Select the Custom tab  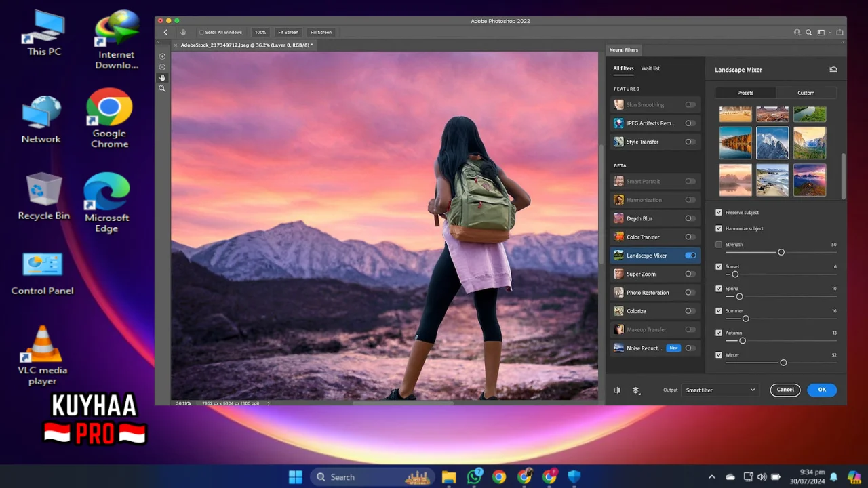806,93
